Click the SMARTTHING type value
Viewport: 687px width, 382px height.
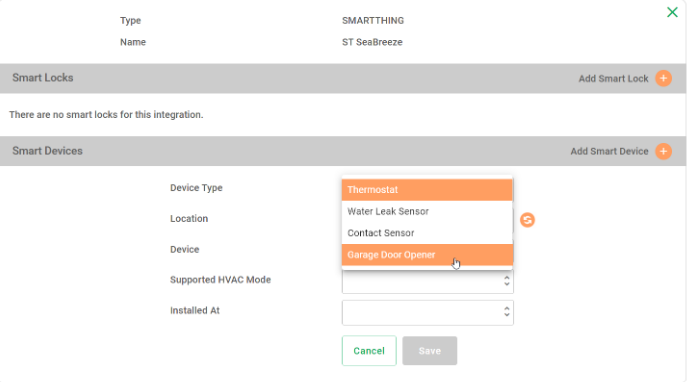373,21
